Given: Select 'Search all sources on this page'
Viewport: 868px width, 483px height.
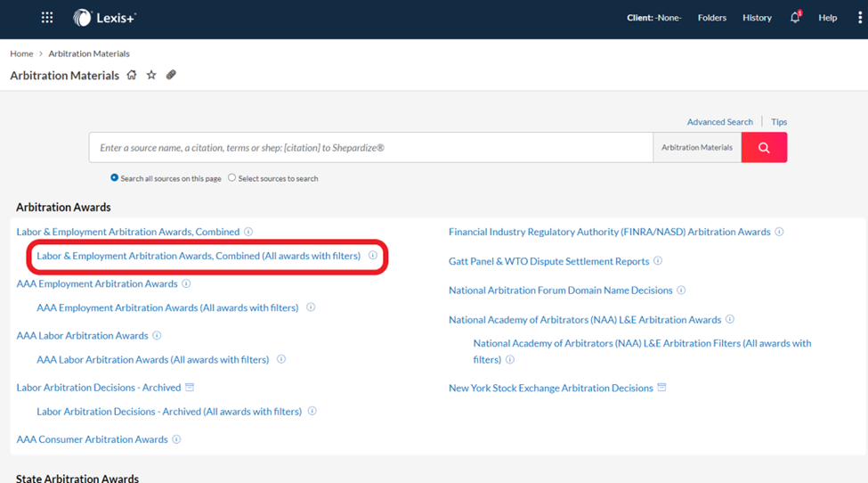Looking at the screenshot, I should tap(115, 178).
